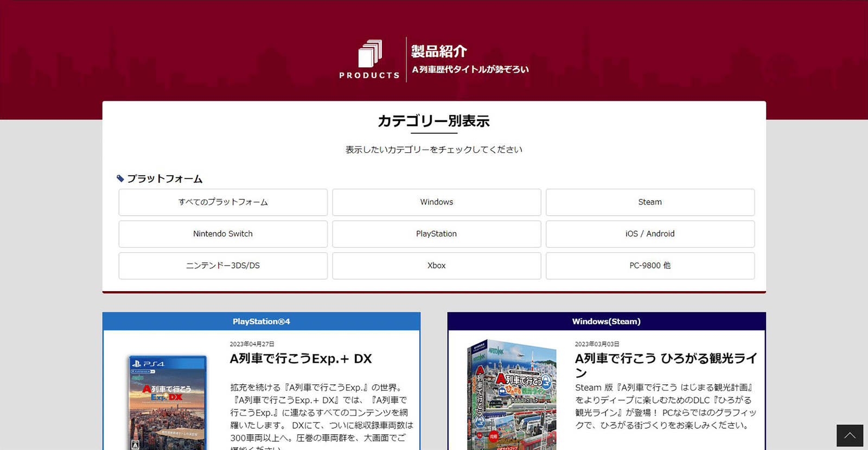Select the PC-9800 他 filter

[650, 266]
